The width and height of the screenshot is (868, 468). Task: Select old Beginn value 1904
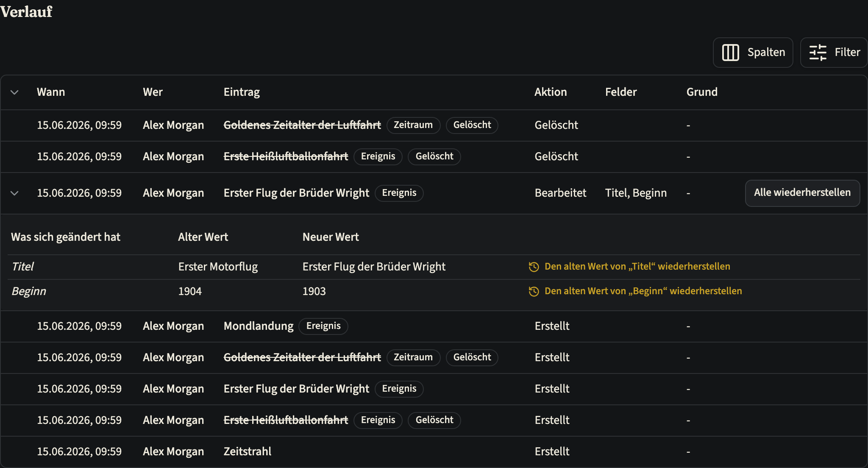[x=190, y=291]
